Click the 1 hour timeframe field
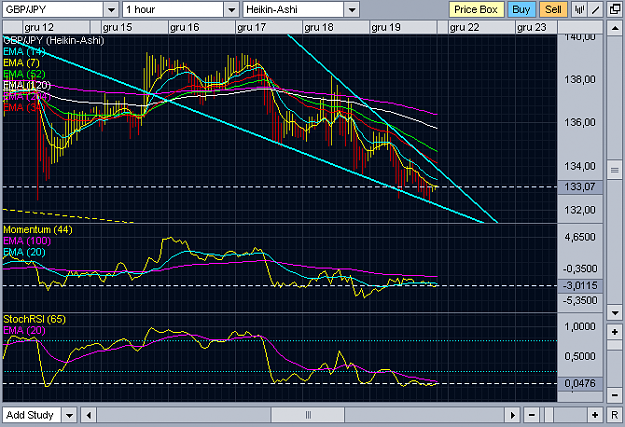 click(x=173, y=10)
